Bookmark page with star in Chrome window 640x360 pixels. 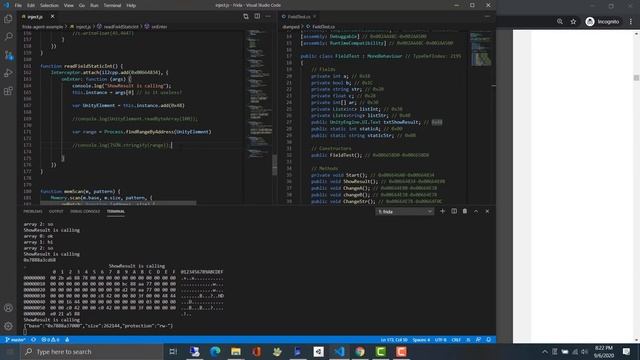click(573, 22)
